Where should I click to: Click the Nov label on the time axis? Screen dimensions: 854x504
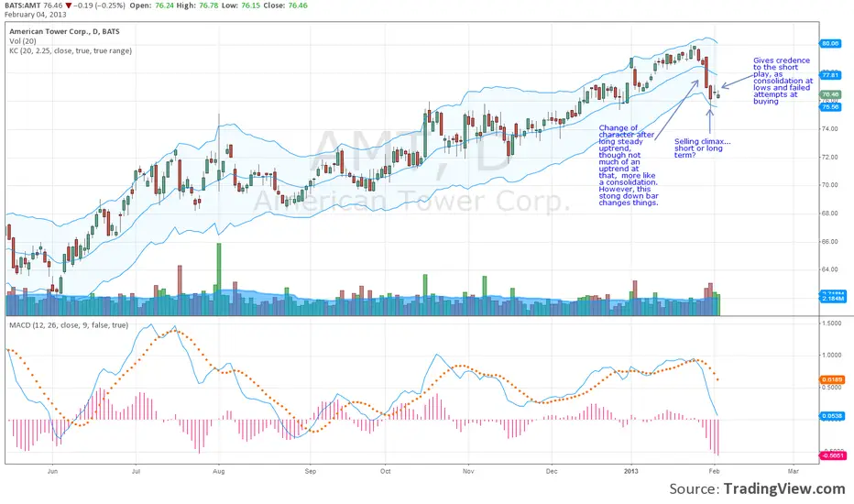click(x=468, y=471)
